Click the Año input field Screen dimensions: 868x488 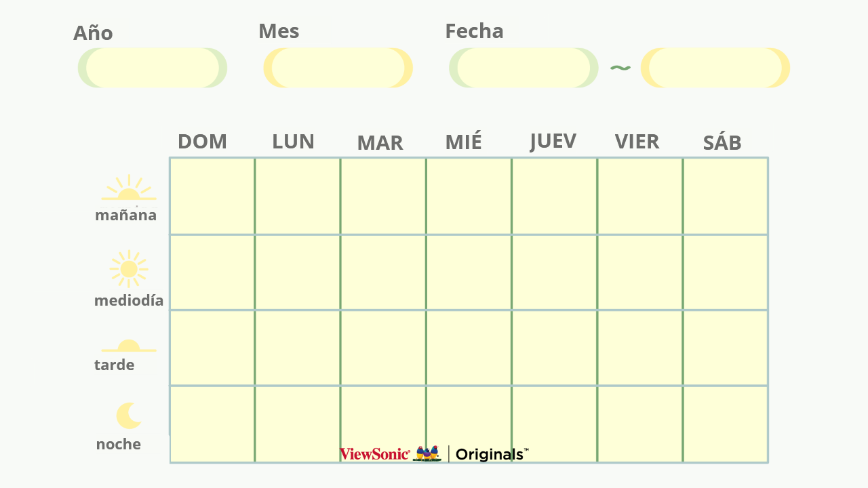click(x=153, y=68)
